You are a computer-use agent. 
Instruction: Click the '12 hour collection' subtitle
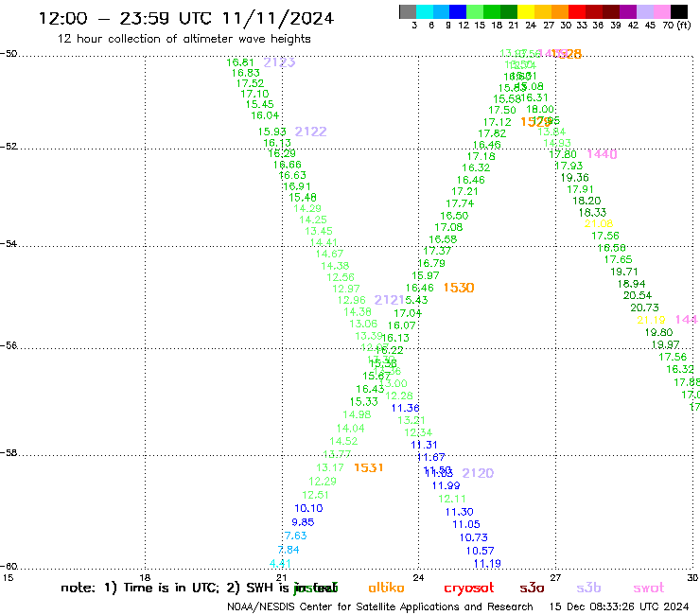point(184,39)
